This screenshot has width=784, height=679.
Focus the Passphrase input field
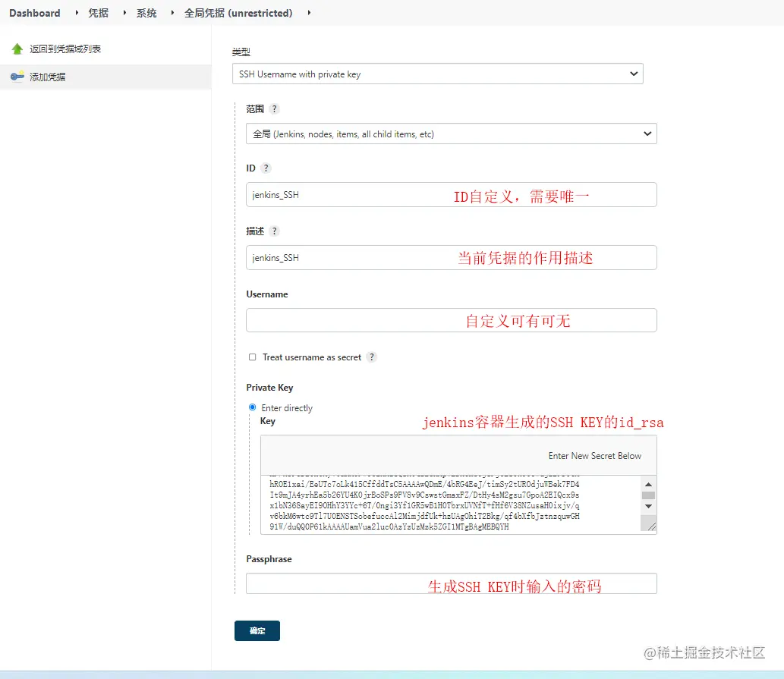(451, 583)
